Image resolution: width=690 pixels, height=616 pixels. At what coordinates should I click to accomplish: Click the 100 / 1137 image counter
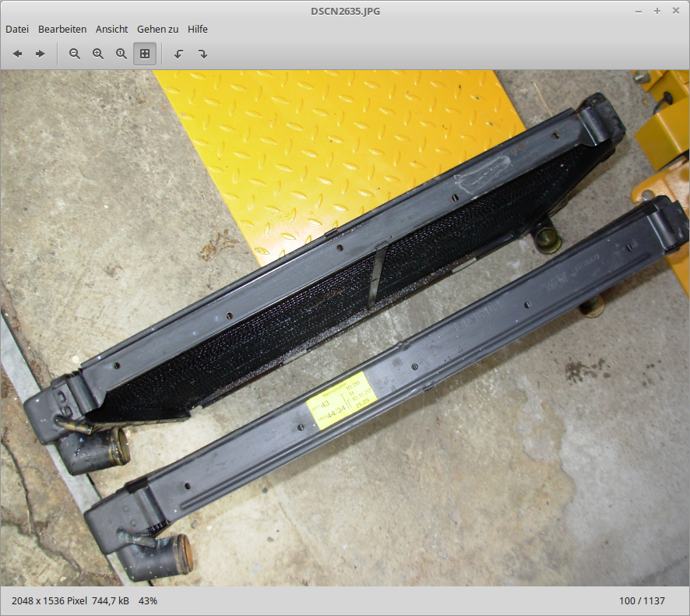coord(642,601)
